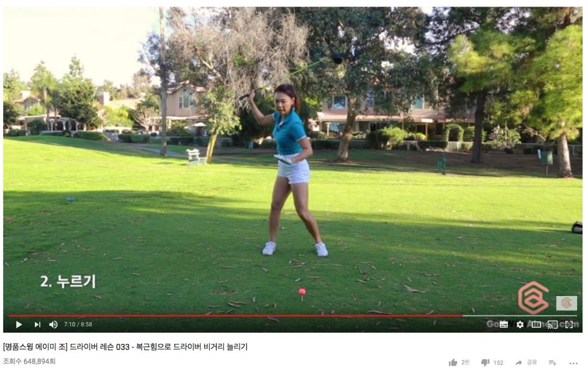Save video to playlist icon

553,363
